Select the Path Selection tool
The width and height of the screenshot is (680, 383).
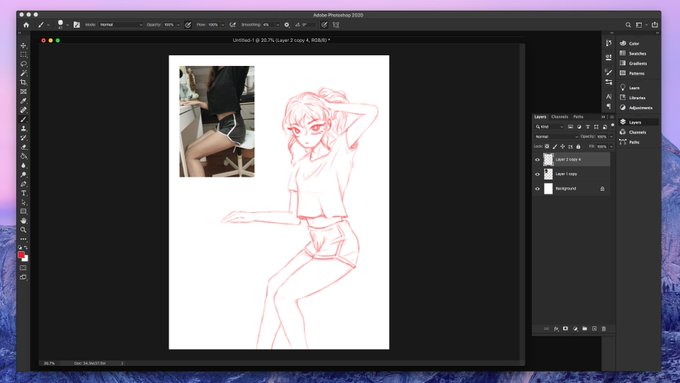coord(23,202)
